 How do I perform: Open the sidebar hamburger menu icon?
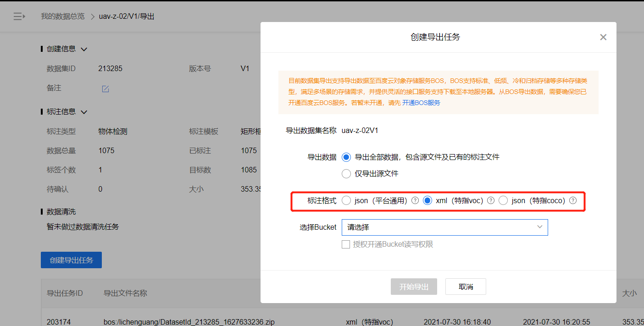19,16
